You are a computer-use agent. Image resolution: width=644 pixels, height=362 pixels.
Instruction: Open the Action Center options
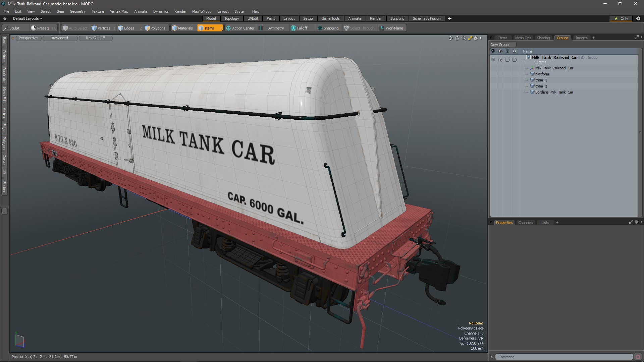(x=240, y=28)
